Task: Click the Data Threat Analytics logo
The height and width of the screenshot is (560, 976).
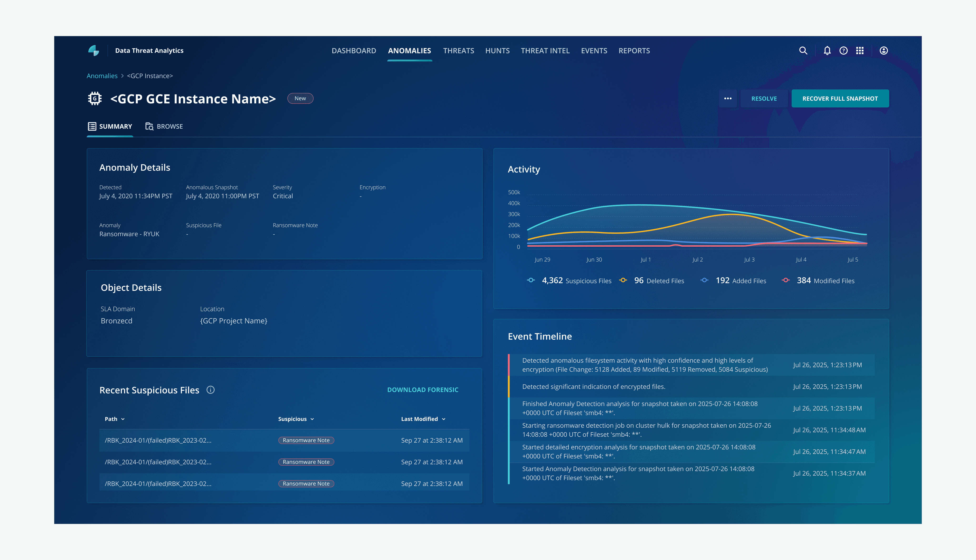Action: tap(93, 51)
